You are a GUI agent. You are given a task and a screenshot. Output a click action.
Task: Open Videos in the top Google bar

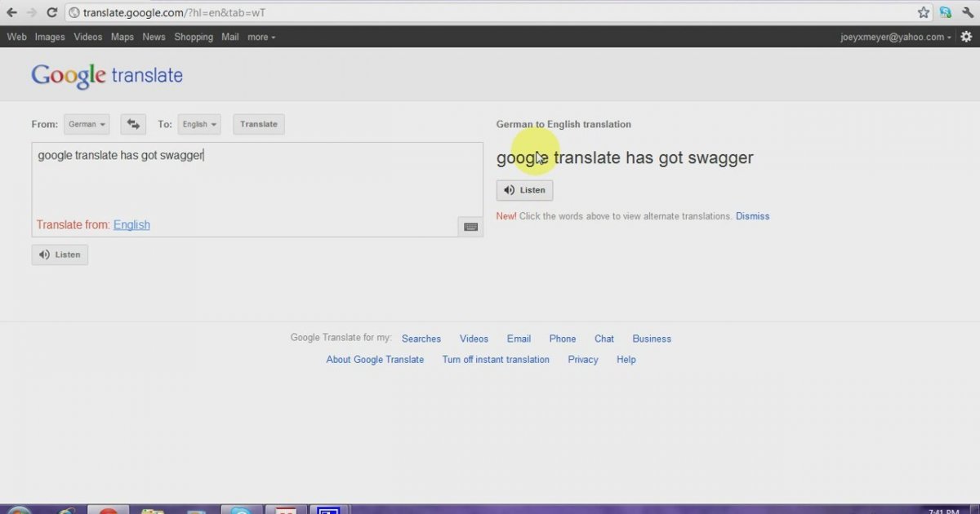tap(88, 37)
